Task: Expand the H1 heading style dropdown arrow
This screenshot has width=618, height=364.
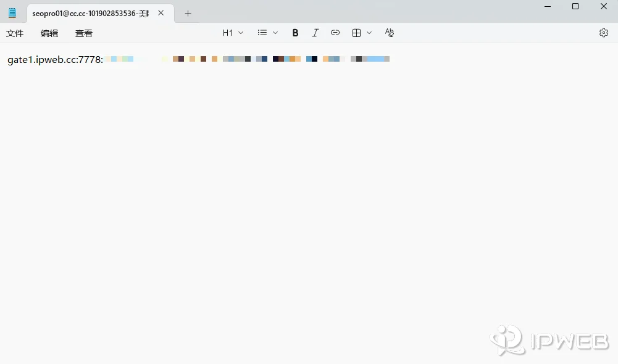Action: [241, 33]
